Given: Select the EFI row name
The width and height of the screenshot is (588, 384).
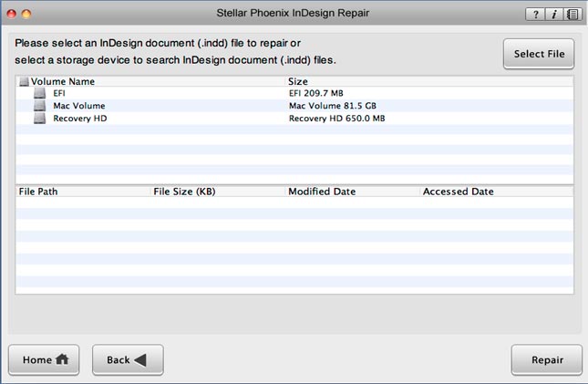Looking at the screenshot, I should 59,93.
